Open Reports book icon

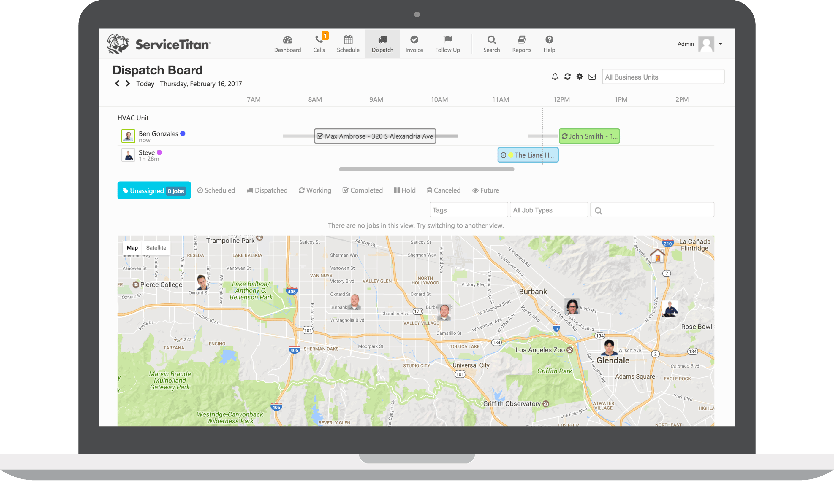point(522,40)
